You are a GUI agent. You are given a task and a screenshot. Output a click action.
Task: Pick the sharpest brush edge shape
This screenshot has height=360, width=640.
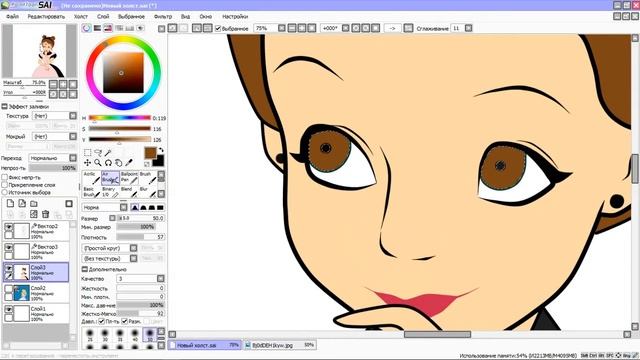(135, 207)
